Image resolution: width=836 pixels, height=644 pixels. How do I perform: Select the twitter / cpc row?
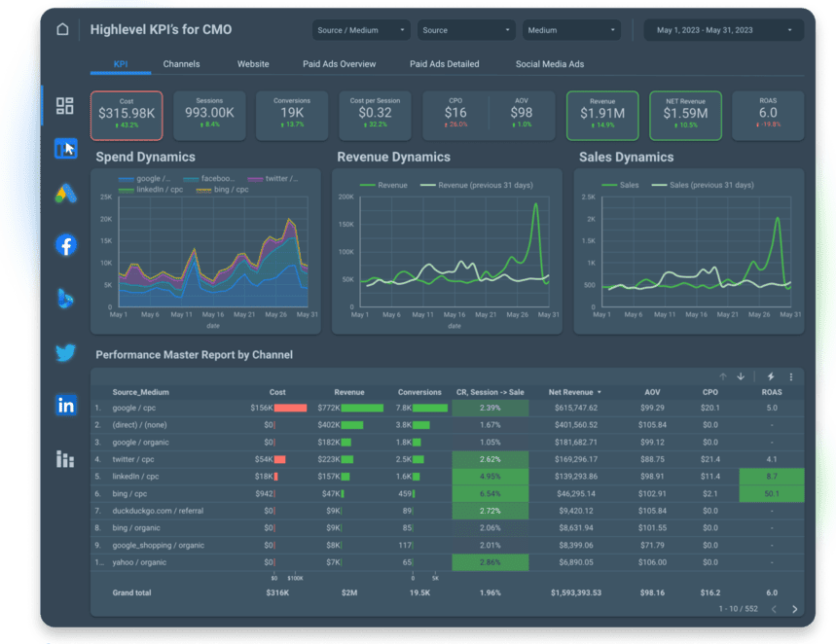[x=448, y=459]
